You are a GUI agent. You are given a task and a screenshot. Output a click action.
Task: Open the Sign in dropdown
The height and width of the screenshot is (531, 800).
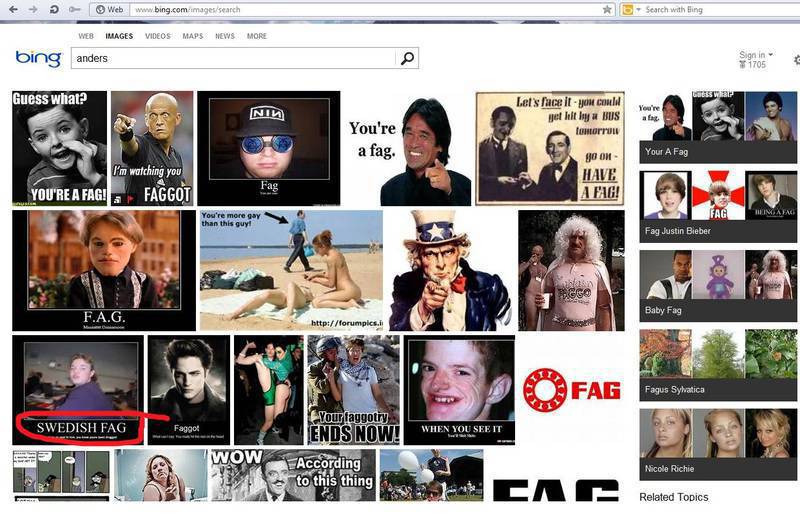[x=756, y=55]
